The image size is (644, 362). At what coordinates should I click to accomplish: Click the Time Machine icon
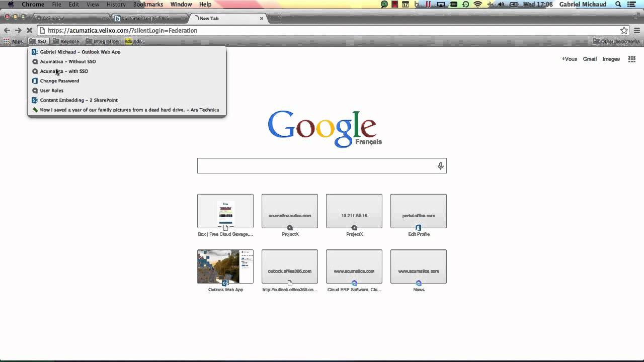[x=466, y=5]
